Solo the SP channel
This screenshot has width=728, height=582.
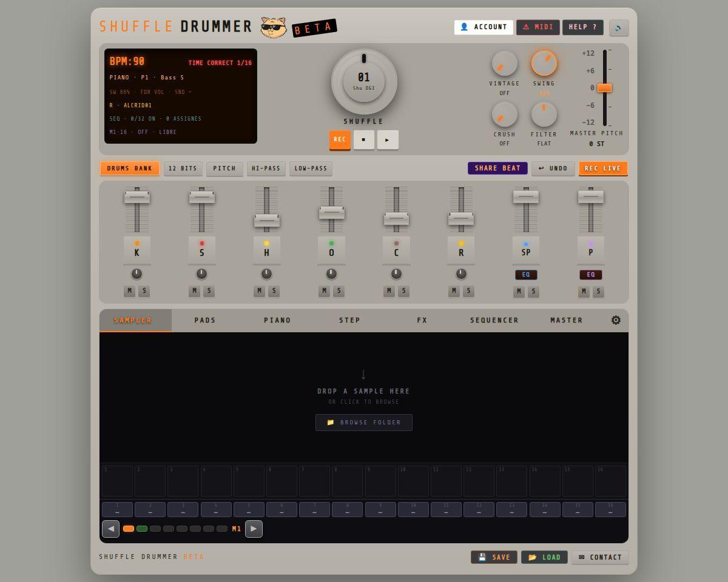point(533,292)
